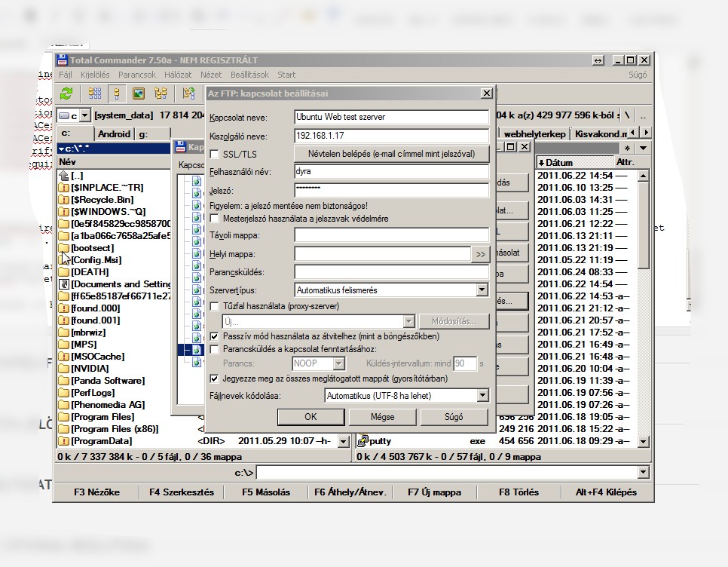
Task: Click the folder icon of [DEATH]
Action: [x=64, y=272]
